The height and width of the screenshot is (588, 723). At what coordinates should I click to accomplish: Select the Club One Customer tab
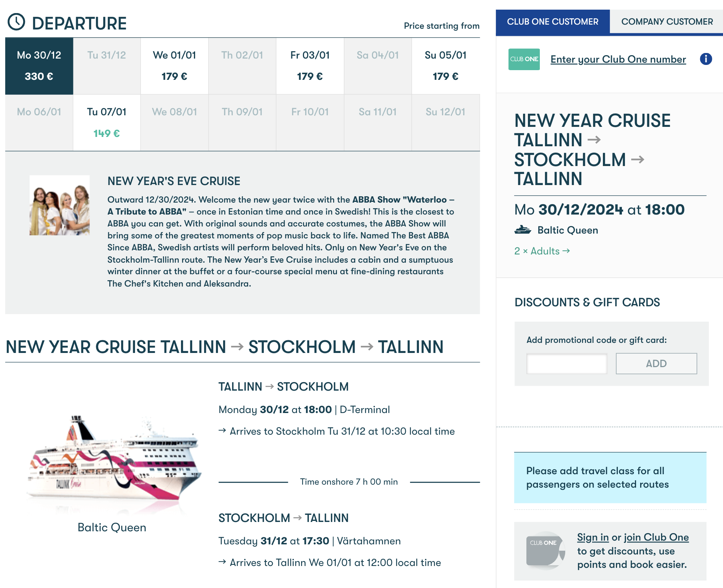pos(553,22)
